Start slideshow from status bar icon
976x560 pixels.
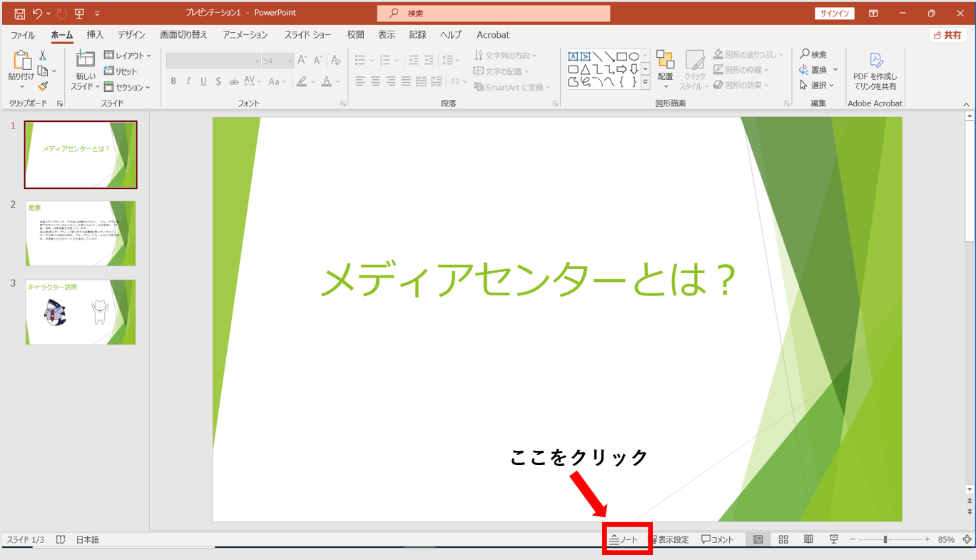pos(833,540)
